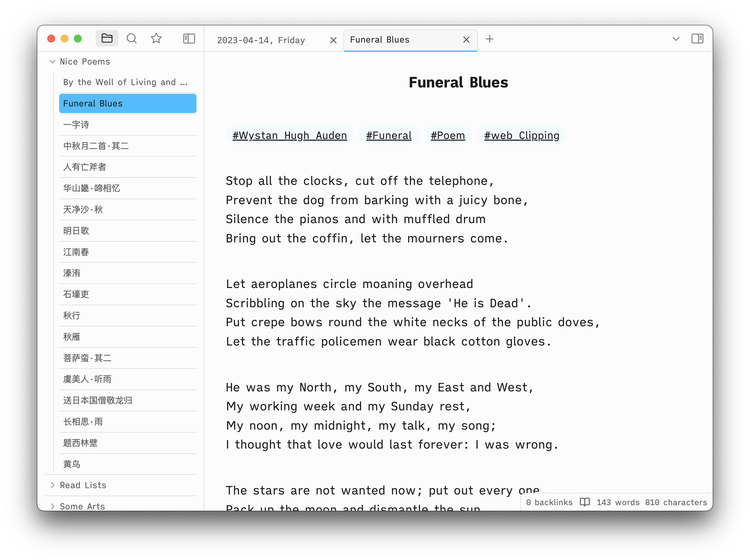Click the line 'My working week and my Sunday rest'
Screen dimensions: 750x560
pyautogui.click(x=348, y=406)
